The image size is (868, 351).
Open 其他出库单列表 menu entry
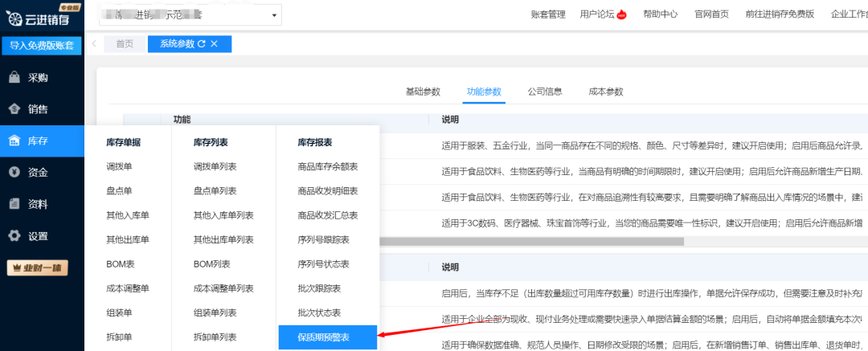point(223,239)
